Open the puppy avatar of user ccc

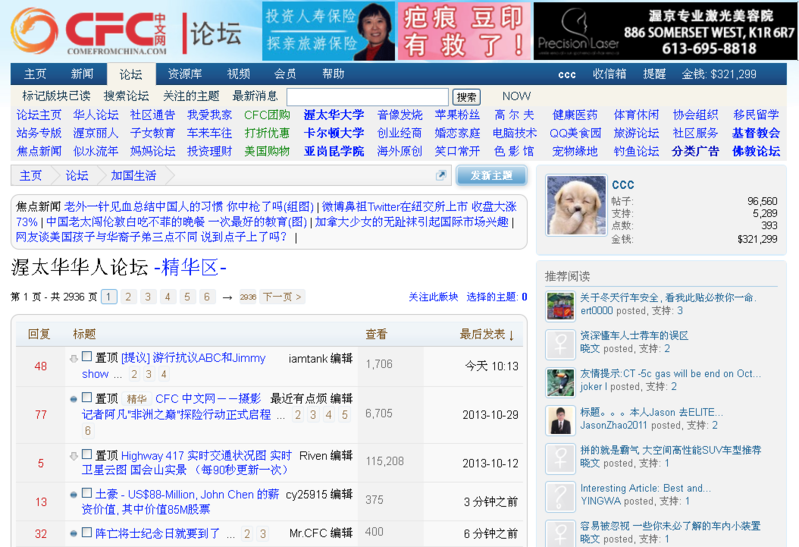point(576,205)
